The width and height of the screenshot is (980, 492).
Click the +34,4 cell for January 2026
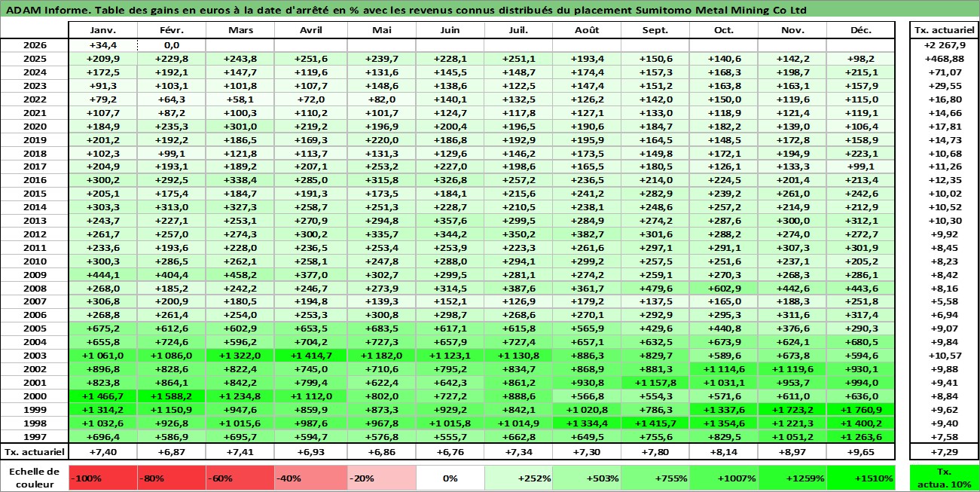tap(103, 45)
